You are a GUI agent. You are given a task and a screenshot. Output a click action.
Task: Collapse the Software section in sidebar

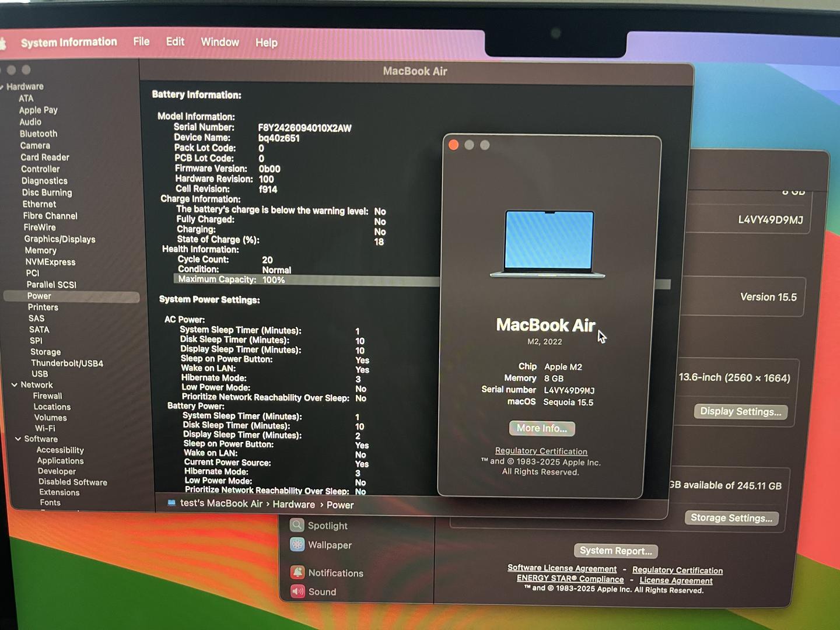pos(18,439)
